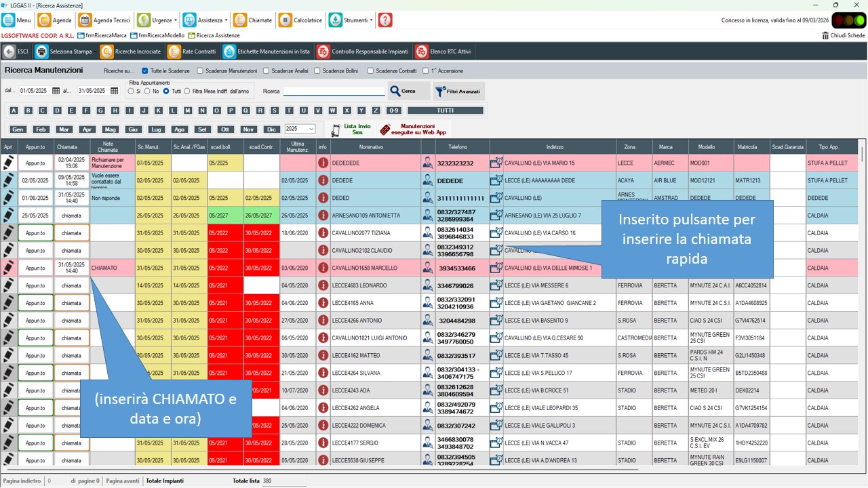Enable Scadenze Bollini checkbox
The height and width of the screenshot is (488, 868).
(x=317, y=70)
